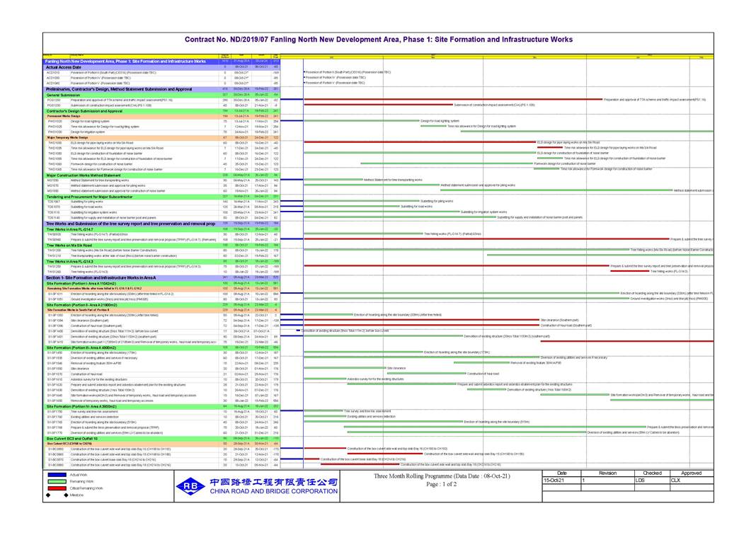
Task: Click the 'CHINA ROAD AND BRIDGE CORPORATION' name
Action: coord(273,491)
